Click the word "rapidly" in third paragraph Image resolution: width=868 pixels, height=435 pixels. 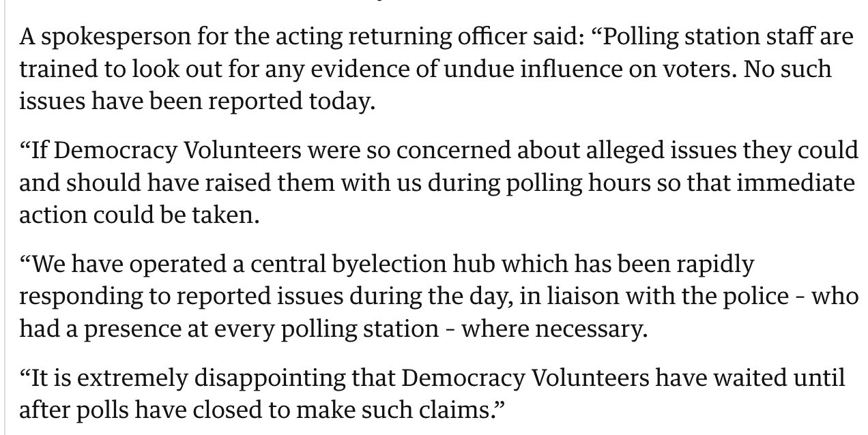click(x=715, y=264)
